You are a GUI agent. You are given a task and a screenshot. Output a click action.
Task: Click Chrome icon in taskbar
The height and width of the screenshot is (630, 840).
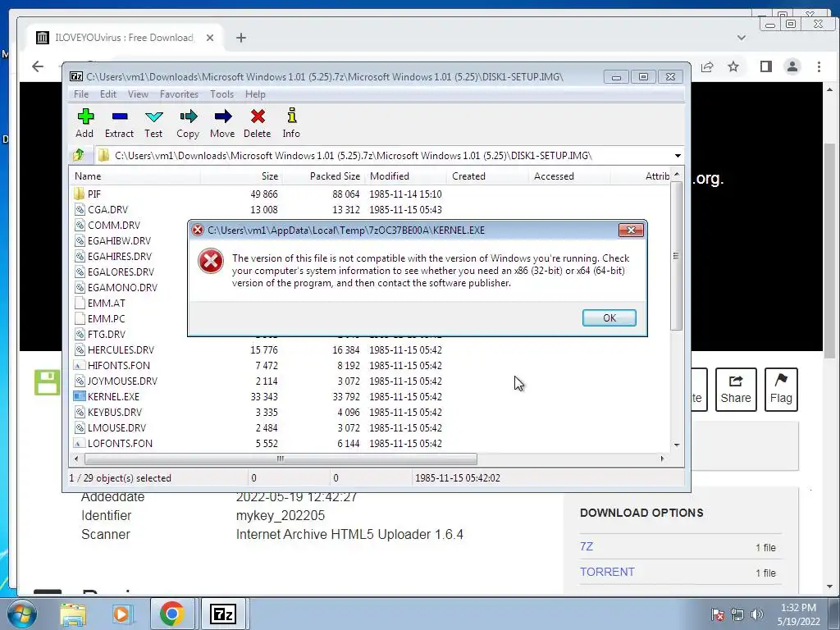click(171, 614)
